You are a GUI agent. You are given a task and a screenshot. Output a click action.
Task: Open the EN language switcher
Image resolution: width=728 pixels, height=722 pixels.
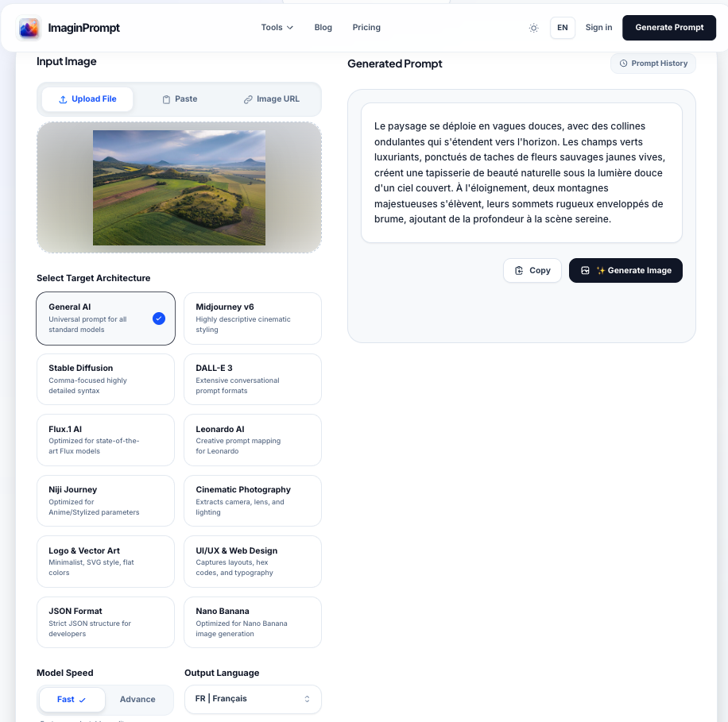(562, 28)
